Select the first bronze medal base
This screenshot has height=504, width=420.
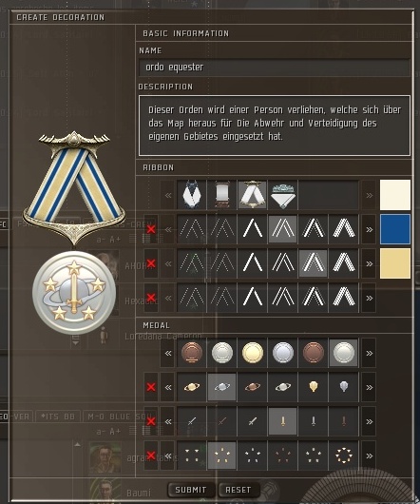coord(192,353)
